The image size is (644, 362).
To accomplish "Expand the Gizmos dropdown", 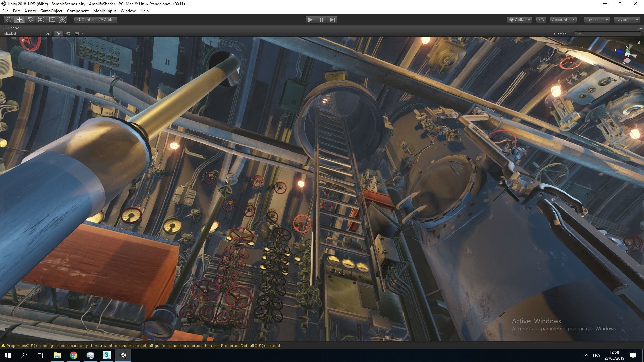I will click(x=562, y=34).
